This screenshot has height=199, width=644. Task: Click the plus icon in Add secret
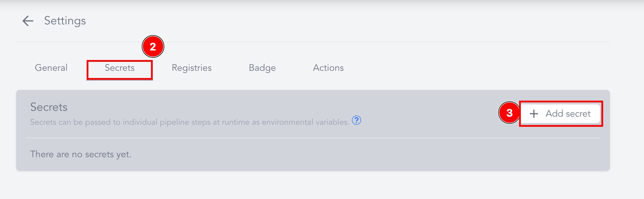click(534, 114)
